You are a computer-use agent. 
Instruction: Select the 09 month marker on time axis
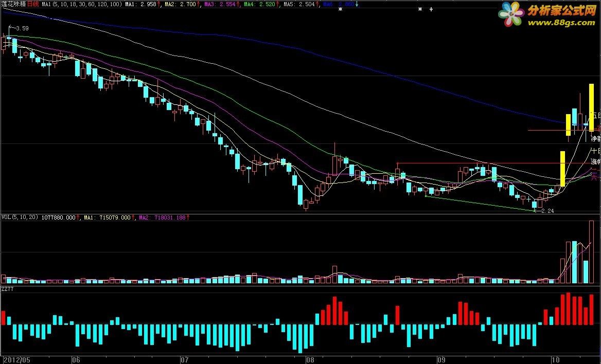point(441,360)
